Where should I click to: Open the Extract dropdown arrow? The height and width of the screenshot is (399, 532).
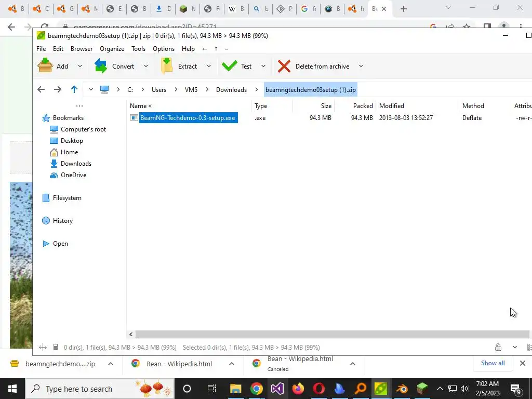tap(209, 66)
